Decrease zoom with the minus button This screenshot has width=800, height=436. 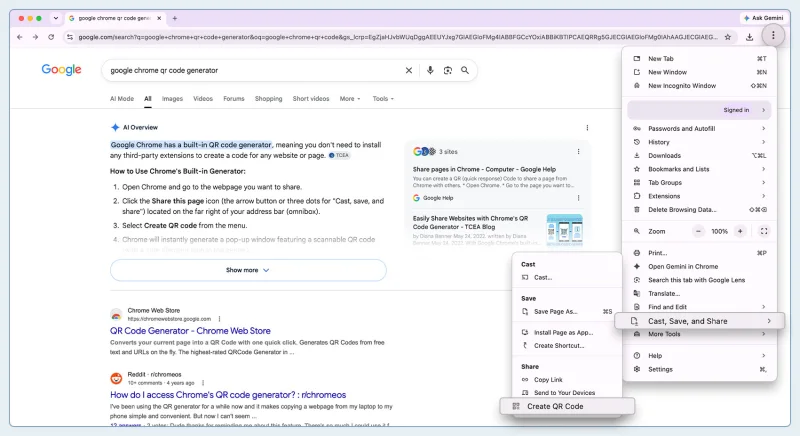click(698, 231)
